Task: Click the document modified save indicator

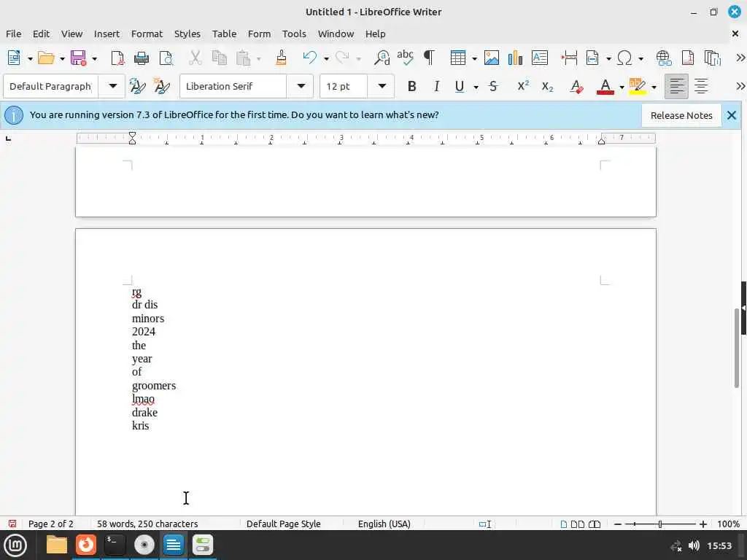Action: (x=12, y=524)
